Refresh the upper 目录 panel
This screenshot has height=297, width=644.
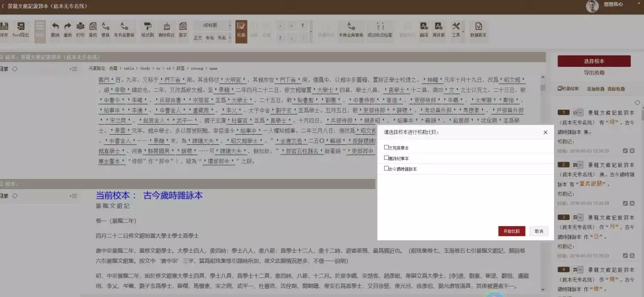[x=15, y=69]
